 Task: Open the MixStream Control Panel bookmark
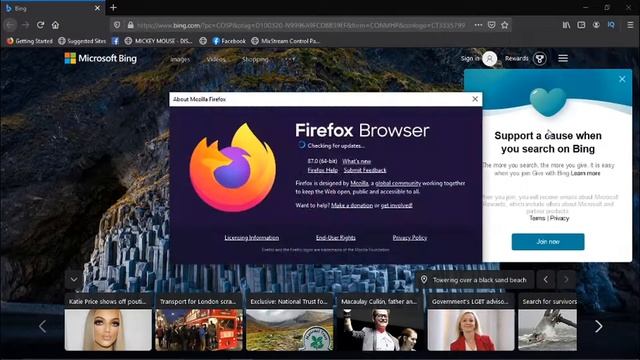[285, 41]
